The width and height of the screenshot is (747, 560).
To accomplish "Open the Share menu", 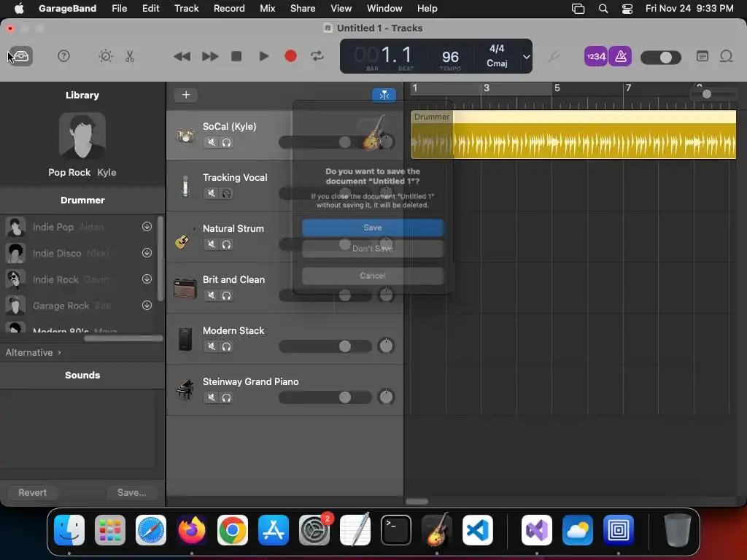I will tap(303, 8).
